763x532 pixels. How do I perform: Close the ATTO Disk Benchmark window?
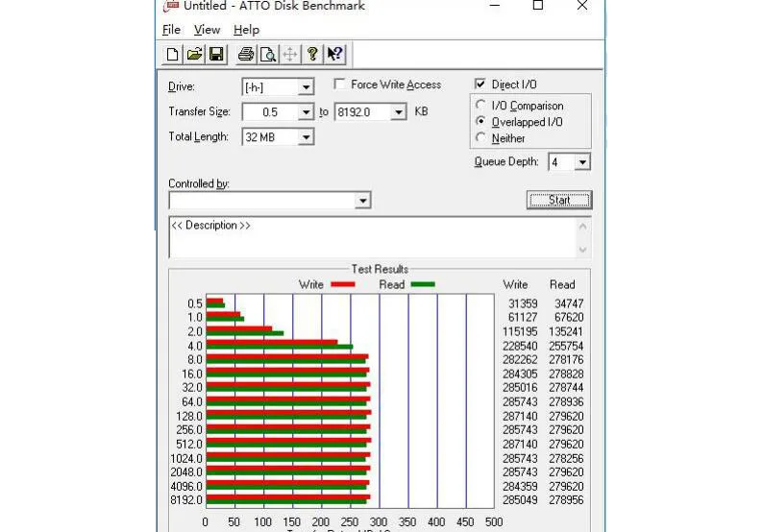582,6
